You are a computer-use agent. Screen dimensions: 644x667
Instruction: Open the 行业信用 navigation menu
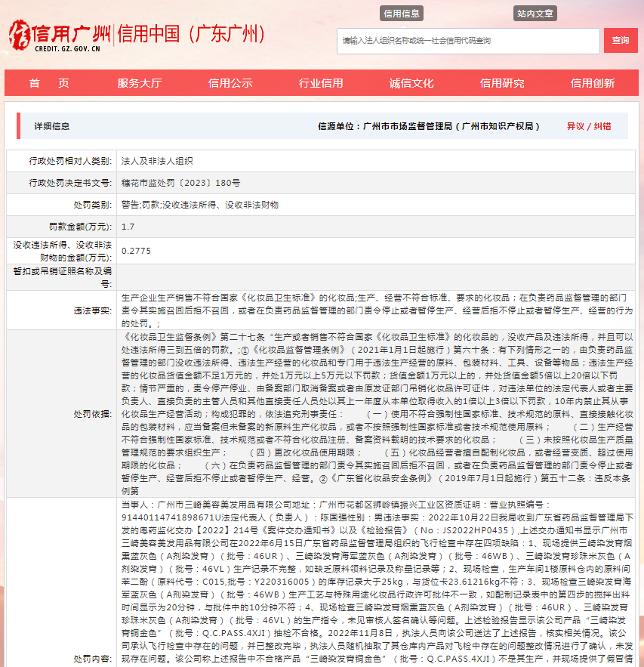tap(322, 83)
